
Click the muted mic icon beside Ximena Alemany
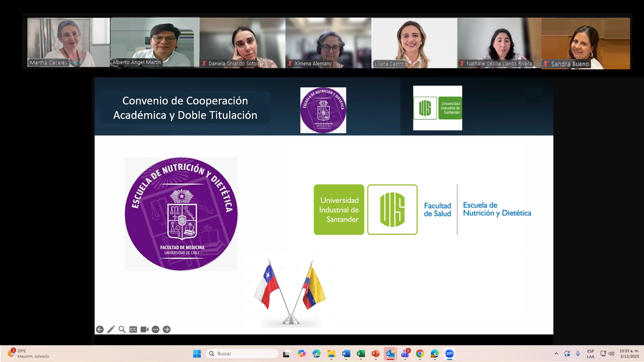(290, 63)
